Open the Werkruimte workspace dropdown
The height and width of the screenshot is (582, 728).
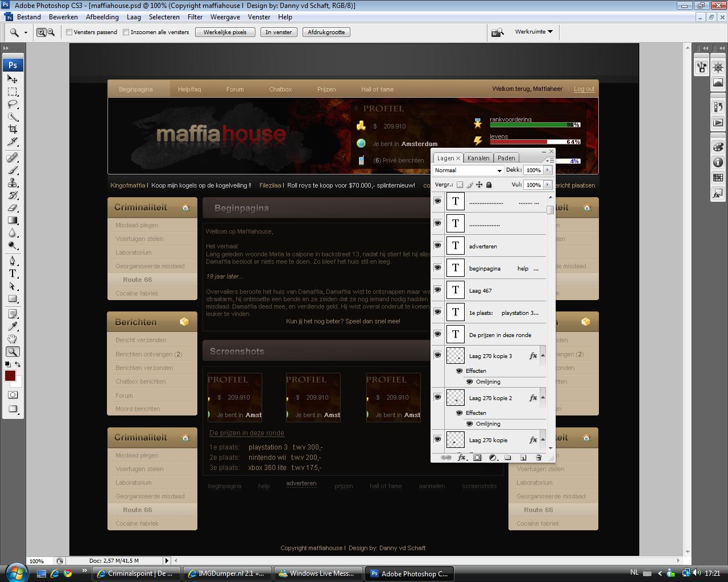(x=533, y=32)
